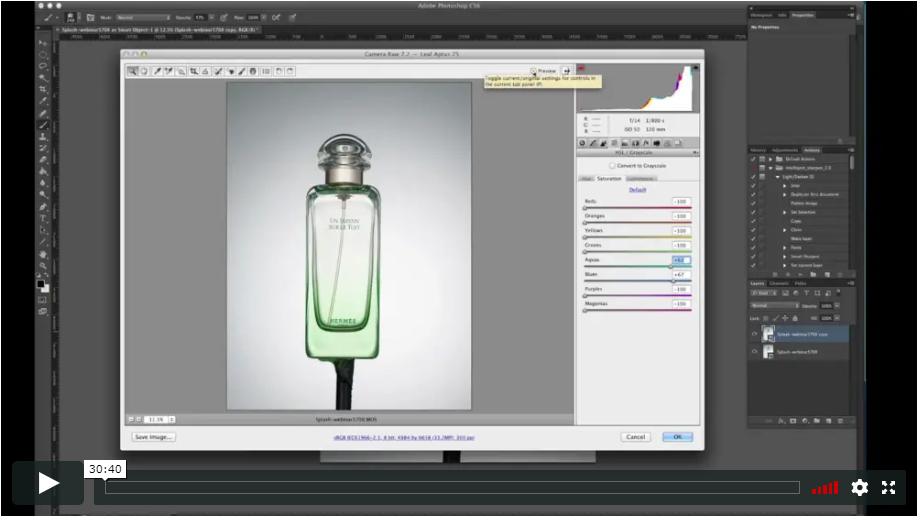The width and height of the screenshot is (918, 517).
Task: Toggle checkmark for Default Actions set
Action: 753,159
